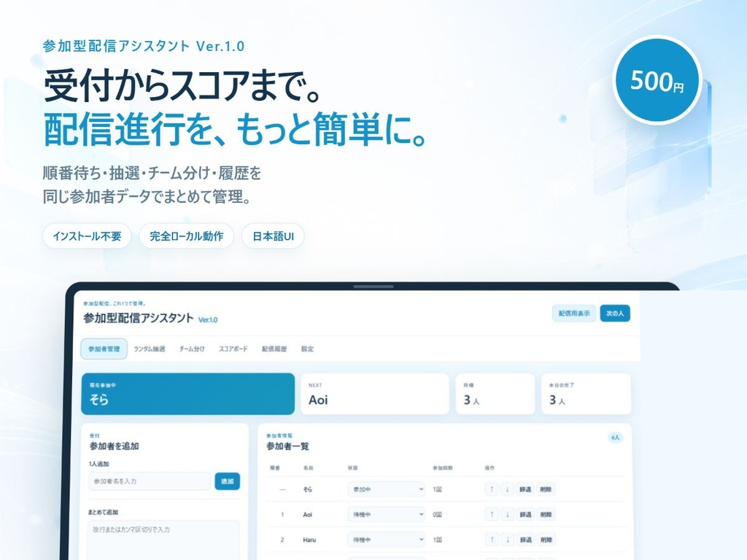This screenshot has height=560, width=747.
Task: Click the 参加者を追加 heading
Action: pyautogui.click(x=114, y=446)
